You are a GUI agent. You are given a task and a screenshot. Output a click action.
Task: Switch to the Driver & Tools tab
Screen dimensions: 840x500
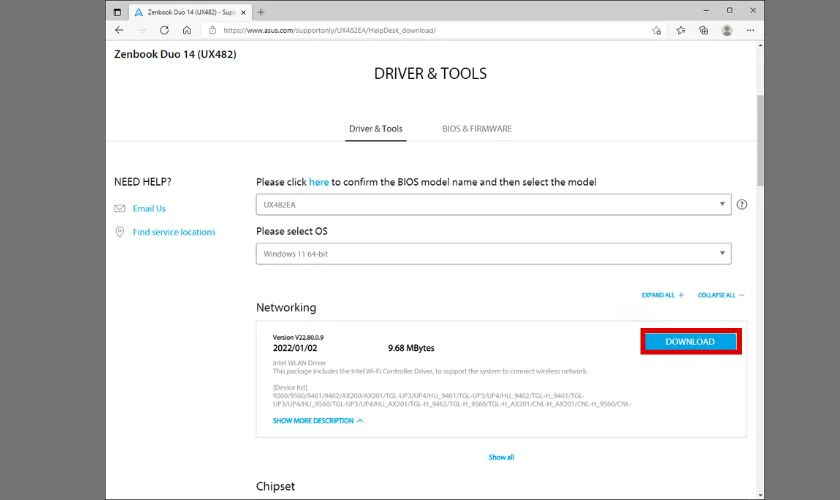coord(376,129)
